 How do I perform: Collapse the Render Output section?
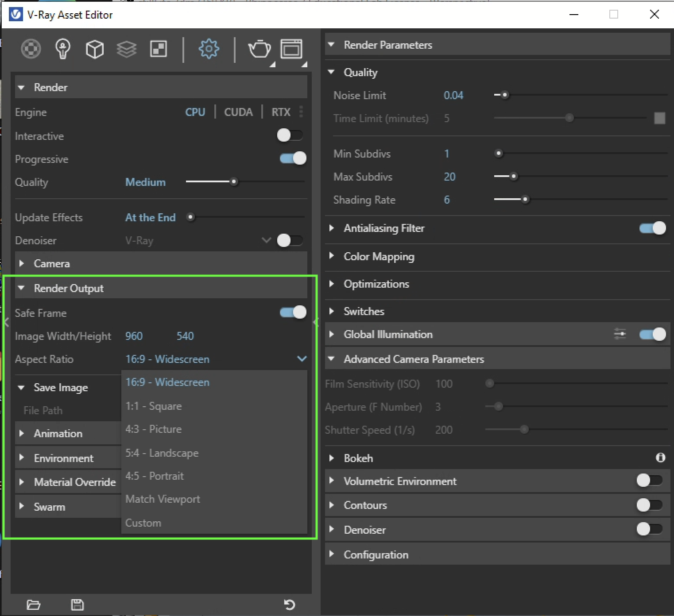click(21, 288)
